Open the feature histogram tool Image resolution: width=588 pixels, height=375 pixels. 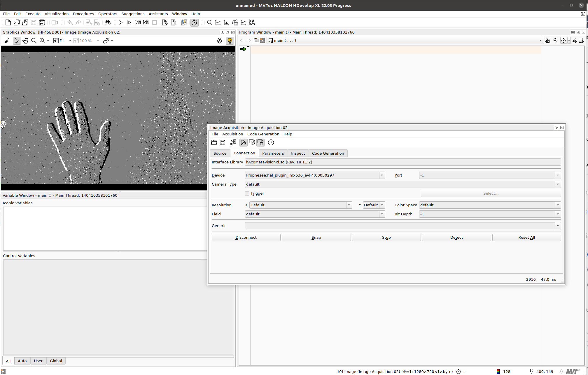226,22
